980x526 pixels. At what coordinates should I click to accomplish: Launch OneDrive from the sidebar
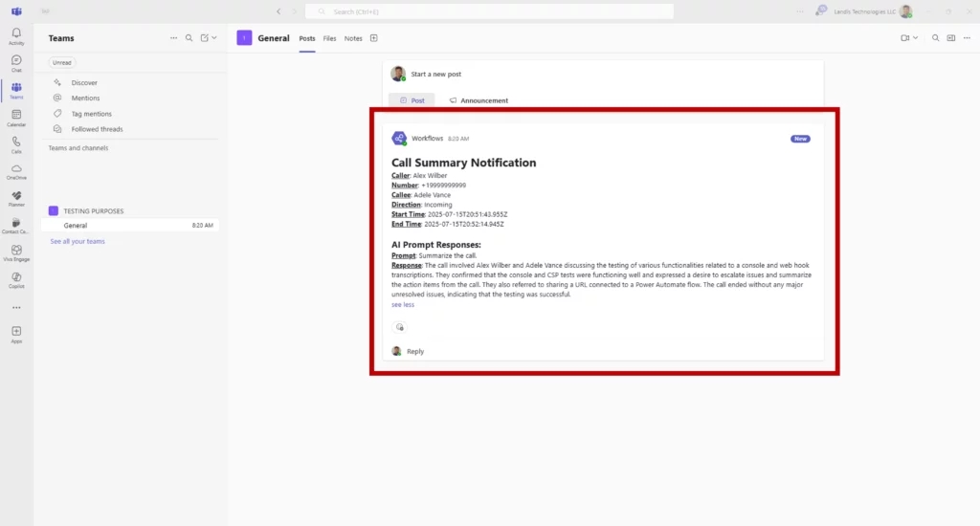pos(16,171)
